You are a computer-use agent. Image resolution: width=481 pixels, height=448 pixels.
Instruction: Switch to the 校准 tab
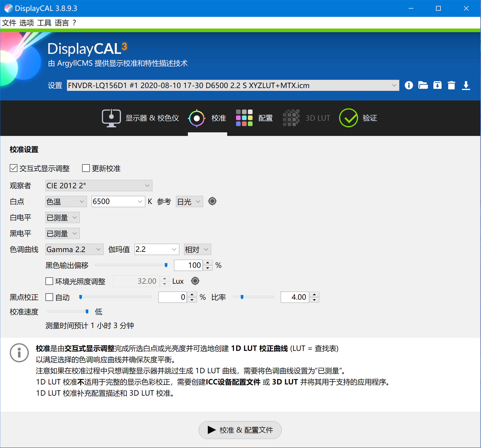pyautogui.click(x=207, y=118)
